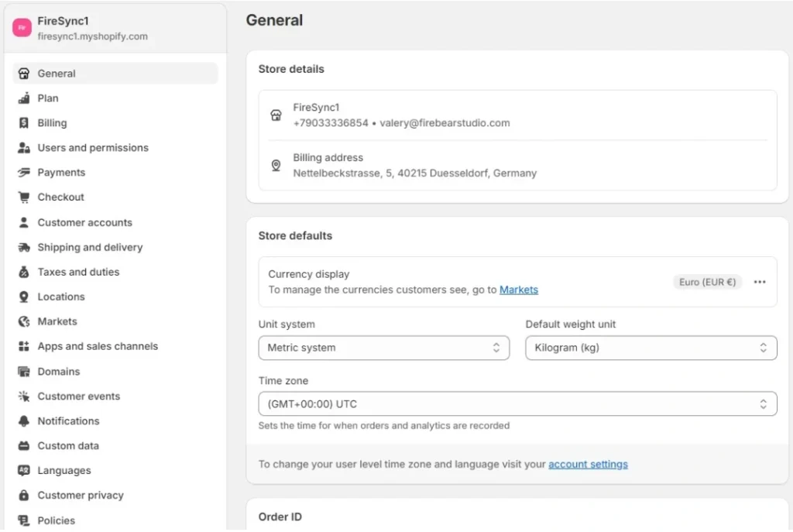The width and height of the screenshot is (793, 532).
Task: Click the Billing icon in the sidebar
Action: coord(26,122)
